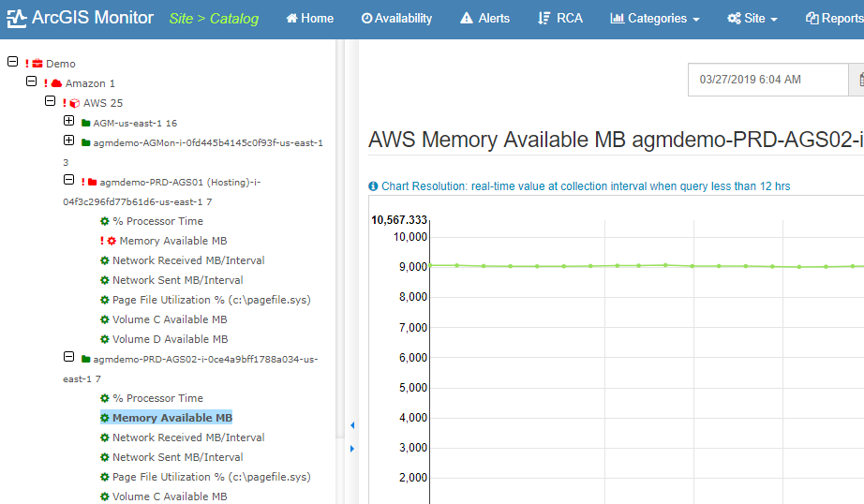Open the RCA page
The image size is (864, 504).
560,19
